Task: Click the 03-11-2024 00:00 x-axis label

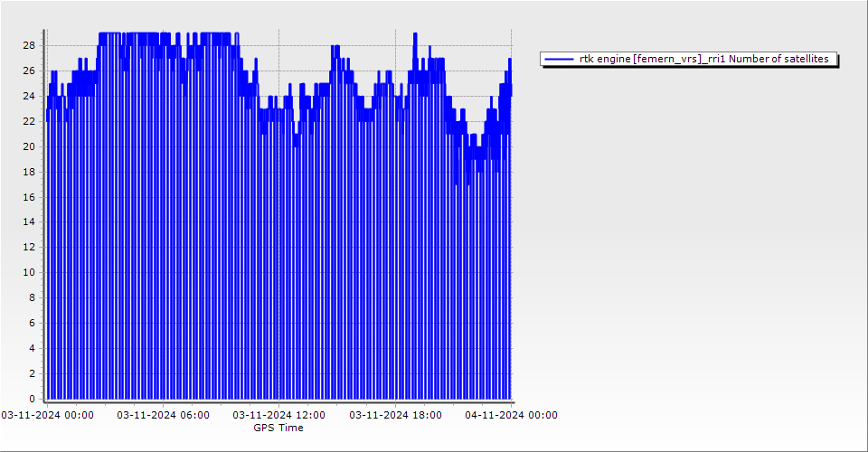Action: coord(47,415)
